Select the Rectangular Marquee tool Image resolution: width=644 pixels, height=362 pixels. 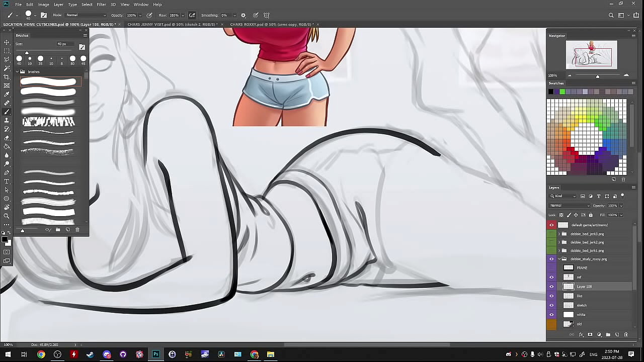pos(7,51)
